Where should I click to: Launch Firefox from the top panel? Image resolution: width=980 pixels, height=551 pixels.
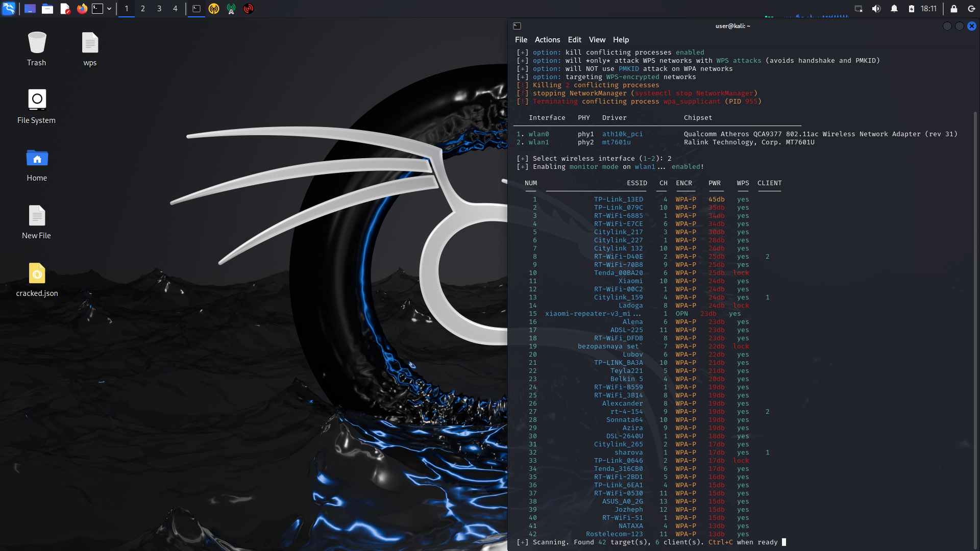[x=82, y=9]
